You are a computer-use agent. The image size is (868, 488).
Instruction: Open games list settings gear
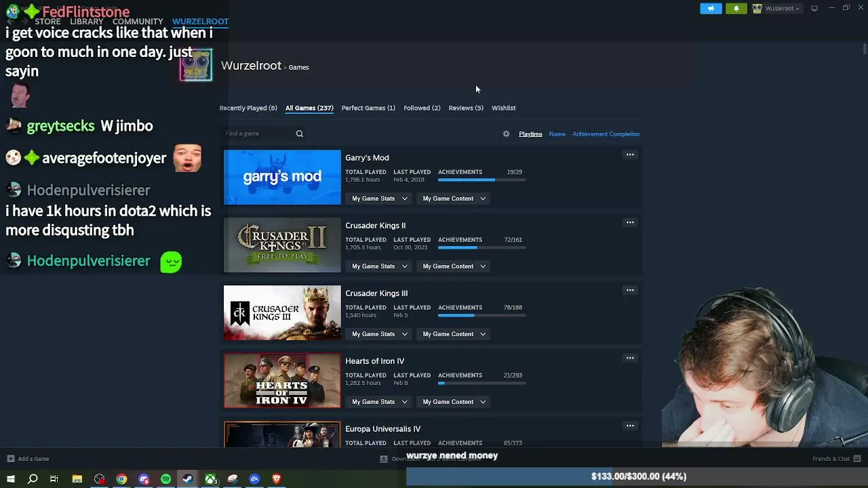pos(506,134)
